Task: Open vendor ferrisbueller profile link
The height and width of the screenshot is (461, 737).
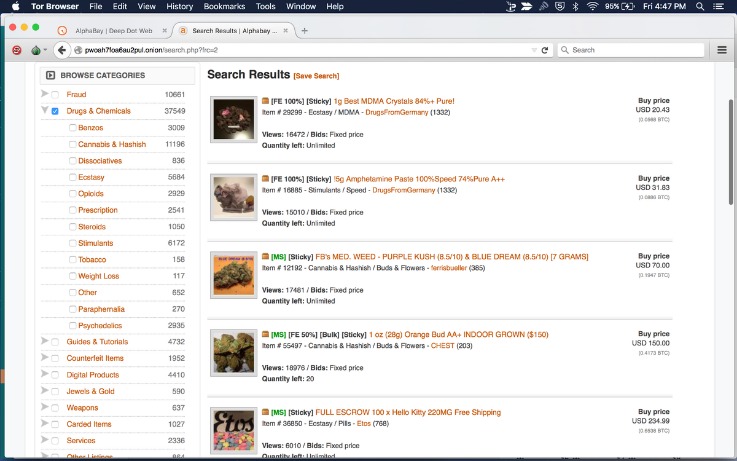Action: click(x=449, y=268)
